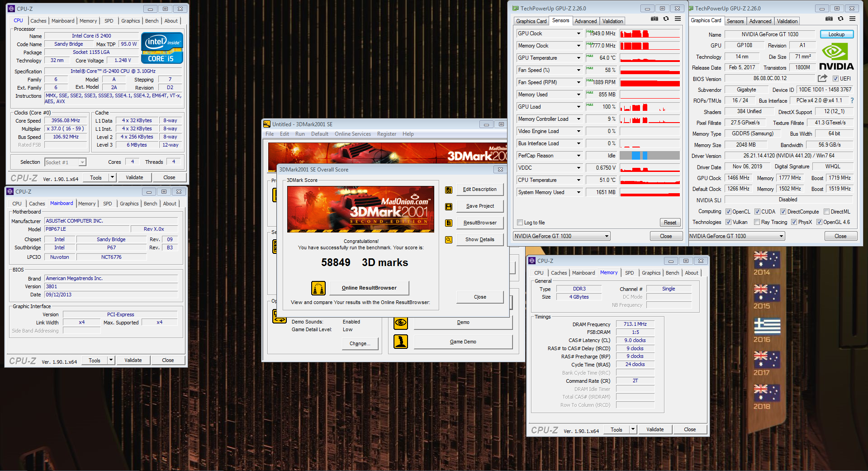Click the Online ResultBrowser button

point(369,288)
